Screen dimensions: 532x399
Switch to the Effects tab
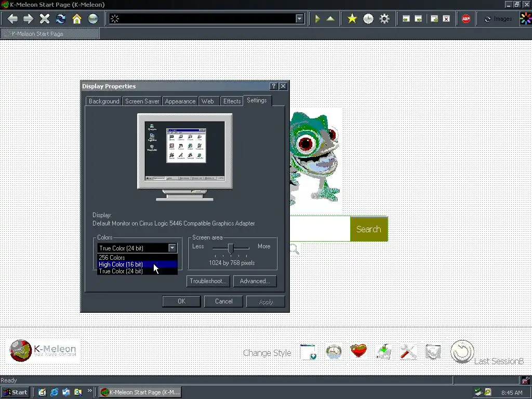click(x=232, y=101)
